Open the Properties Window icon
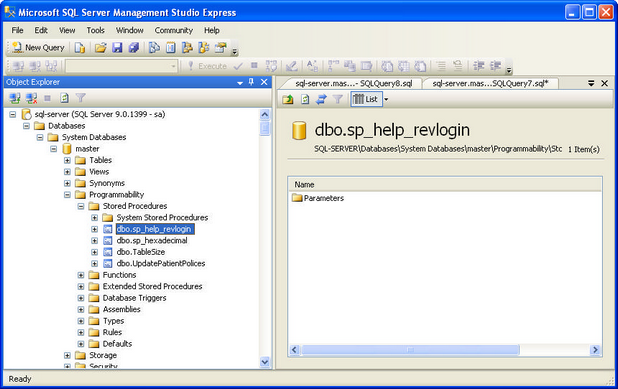The height and width of the screenshot is (389, 618). click(x=221, y=48)
